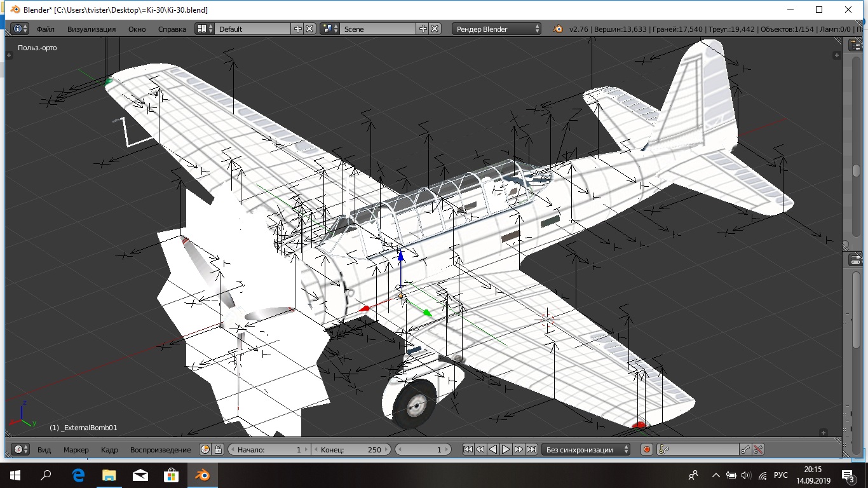
Task: Click the insert keyframe key icon
Action: (745, 449)
